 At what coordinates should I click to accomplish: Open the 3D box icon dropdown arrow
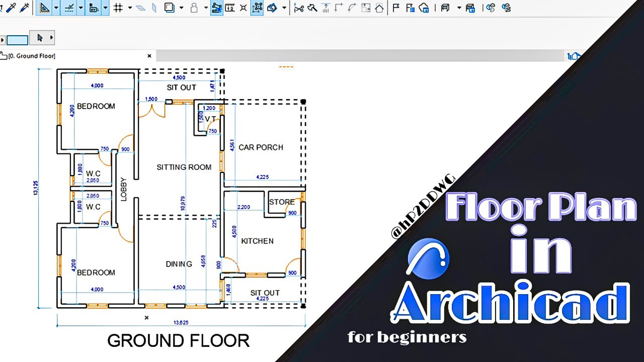click(284, 8)
